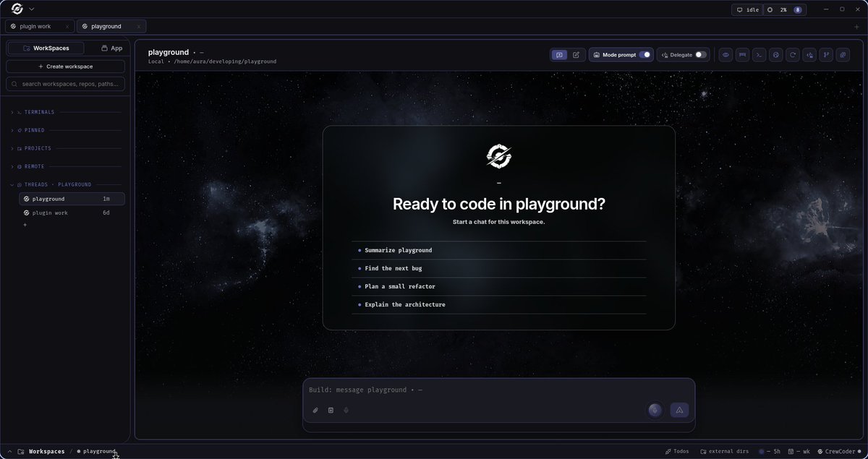Open the git branch icon in toolbar

(826, 55)
